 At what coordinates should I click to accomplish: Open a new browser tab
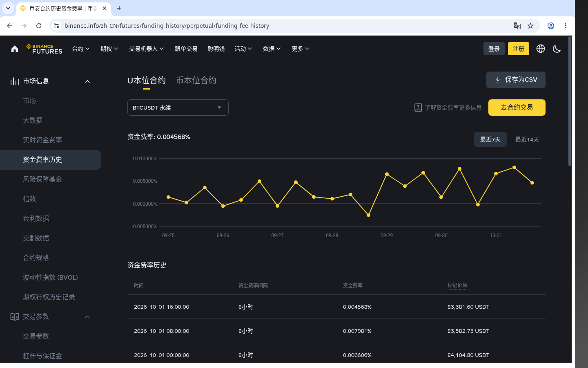tap(119, 8)
